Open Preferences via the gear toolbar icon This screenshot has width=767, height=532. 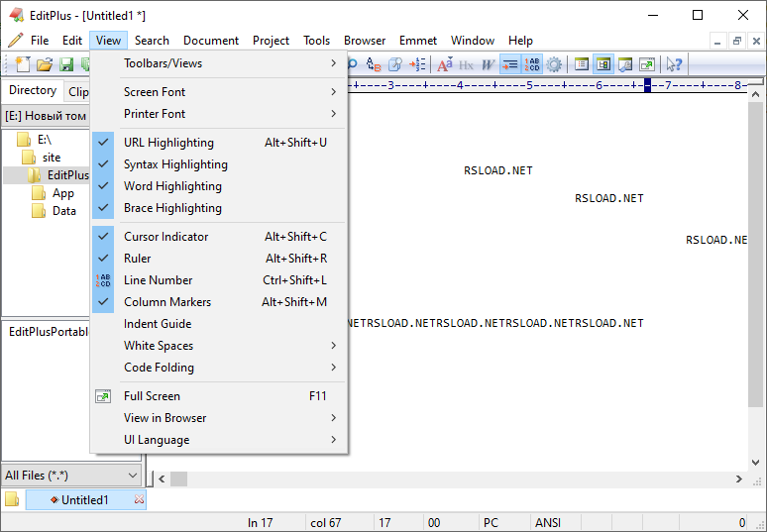click(x=554, y=64)
